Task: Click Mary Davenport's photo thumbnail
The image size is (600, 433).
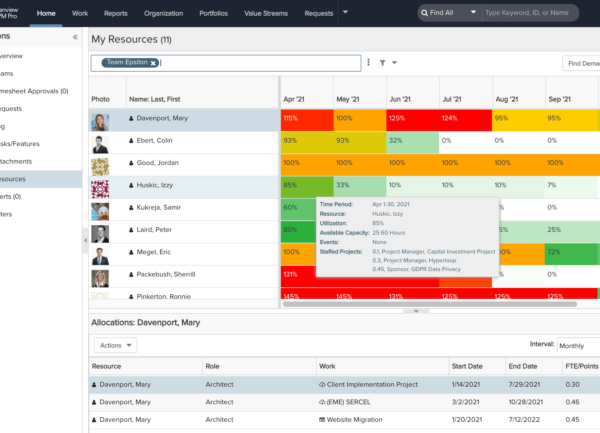Action: click(x=100, y=121)
